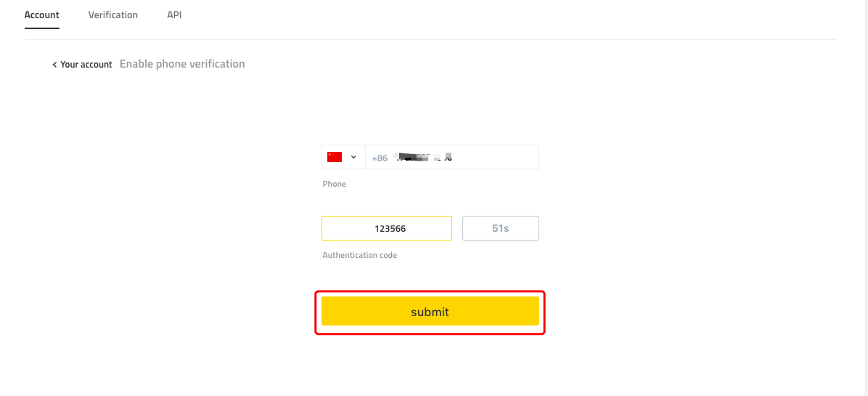Viewport: 868px width, 396px height.
Task: Focus the authentication code input field
Action: click(x=387, y=228)
